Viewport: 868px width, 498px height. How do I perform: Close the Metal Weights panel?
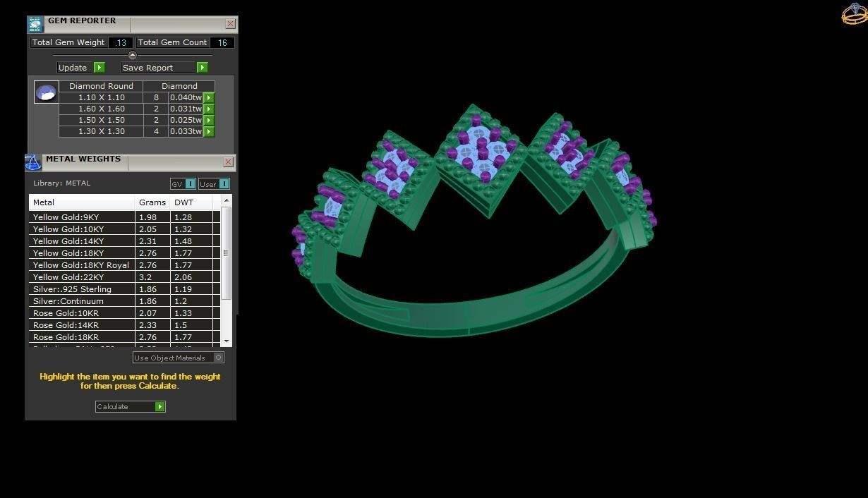[x=228, y=162]
